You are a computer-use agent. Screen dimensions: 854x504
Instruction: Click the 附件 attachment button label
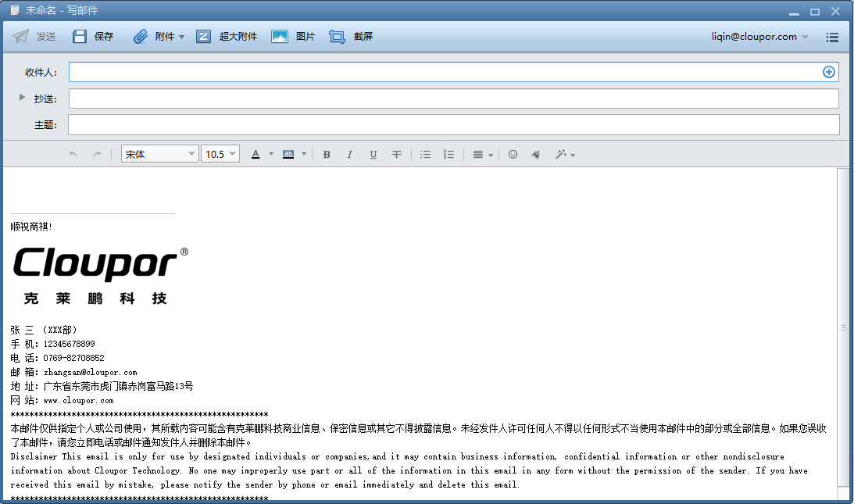[165, 37]
